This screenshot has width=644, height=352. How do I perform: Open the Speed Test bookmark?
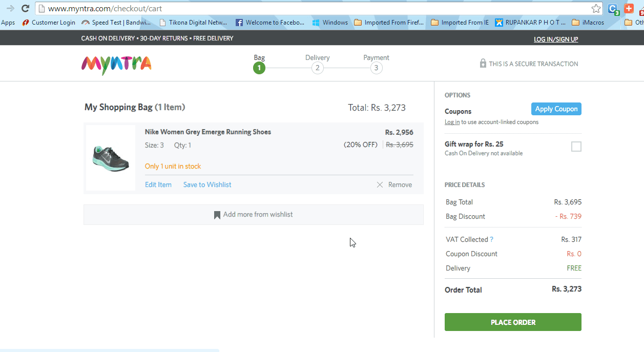tap(116, 23)
